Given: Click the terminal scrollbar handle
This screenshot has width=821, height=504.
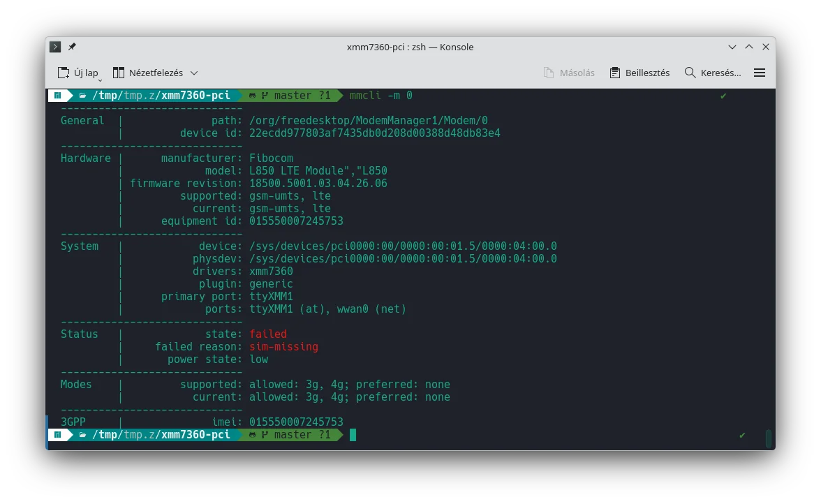Looking at the screenshot, I should tap(769, 438).
